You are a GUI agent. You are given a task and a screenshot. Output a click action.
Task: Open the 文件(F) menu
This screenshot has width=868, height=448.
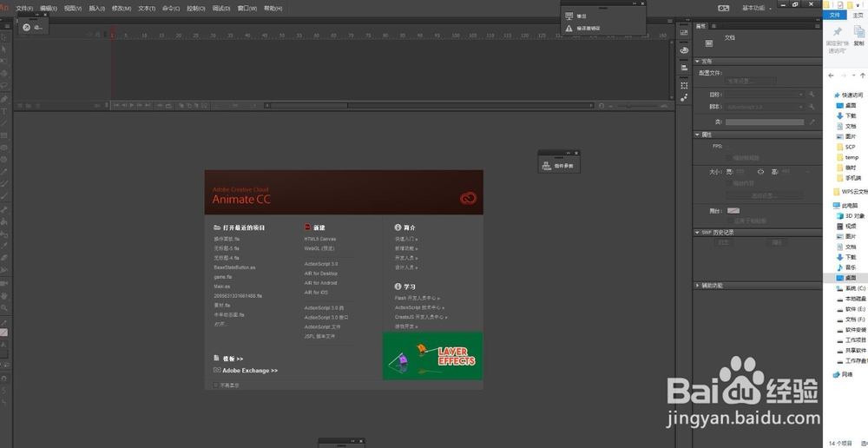point(23,9)
